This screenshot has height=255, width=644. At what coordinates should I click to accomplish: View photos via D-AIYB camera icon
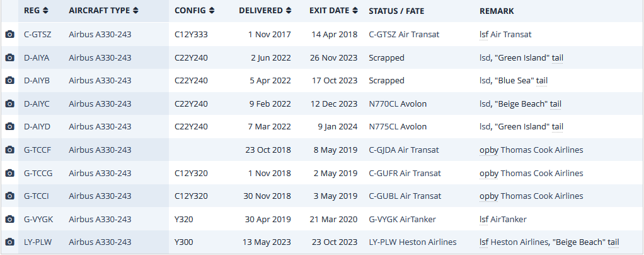click(9, 81)
